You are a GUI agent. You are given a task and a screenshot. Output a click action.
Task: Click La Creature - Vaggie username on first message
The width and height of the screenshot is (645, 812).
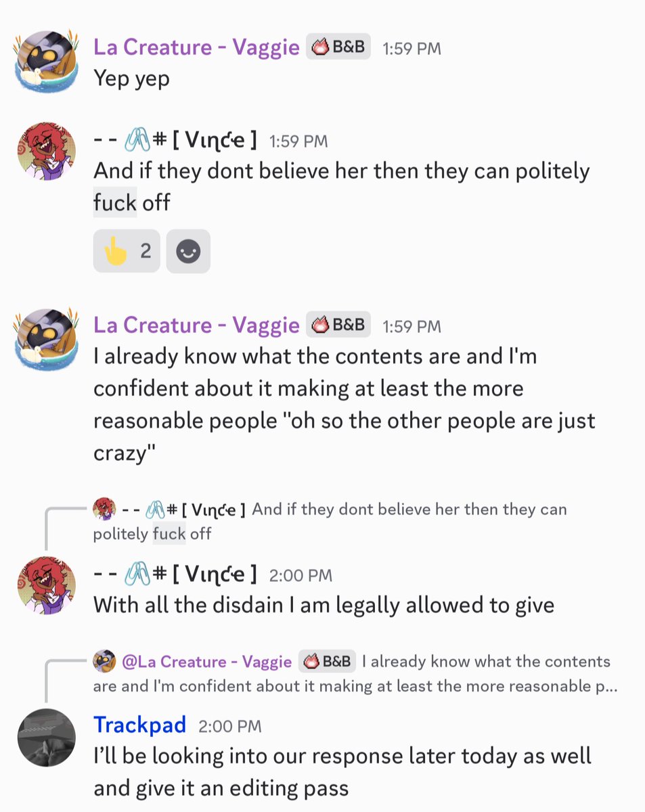(x=196, y=47)
